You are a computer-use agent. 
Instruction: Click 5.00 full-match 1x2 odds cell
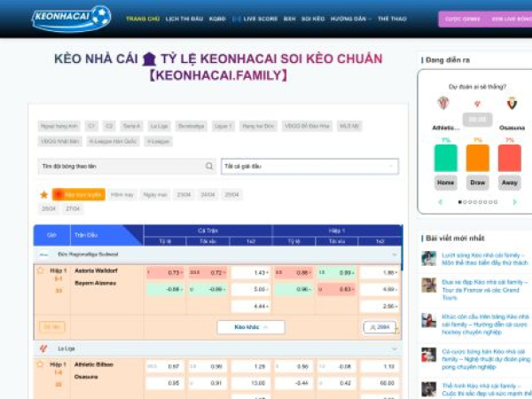251,289
